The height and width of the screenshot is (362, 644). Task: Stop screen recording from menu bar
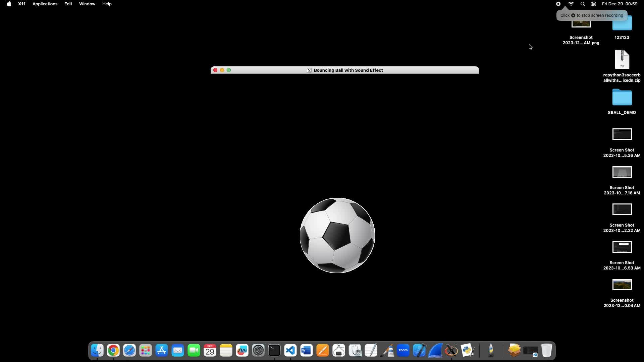pyautogui.click(x=558, y=4)
